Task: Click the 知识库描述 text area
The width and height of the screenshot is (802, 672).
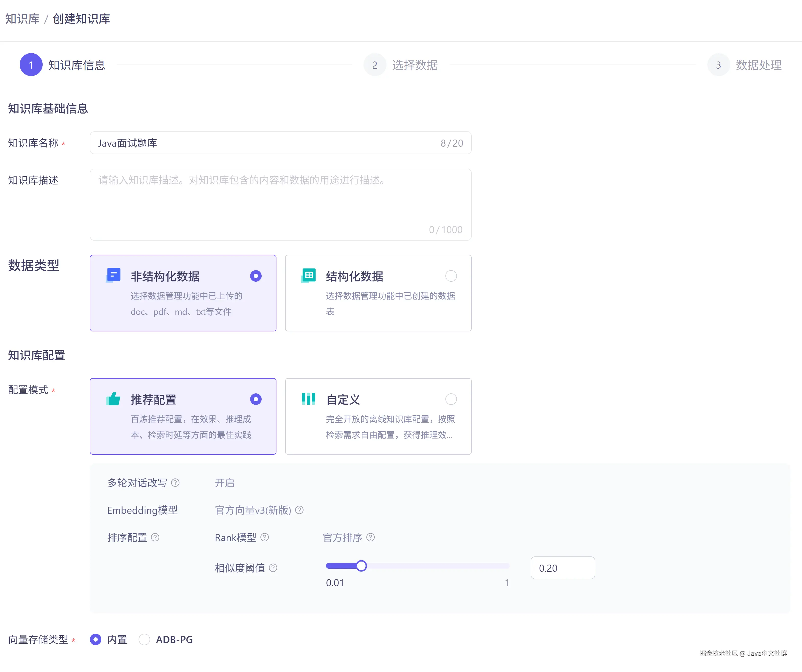Action: point(280,204)
